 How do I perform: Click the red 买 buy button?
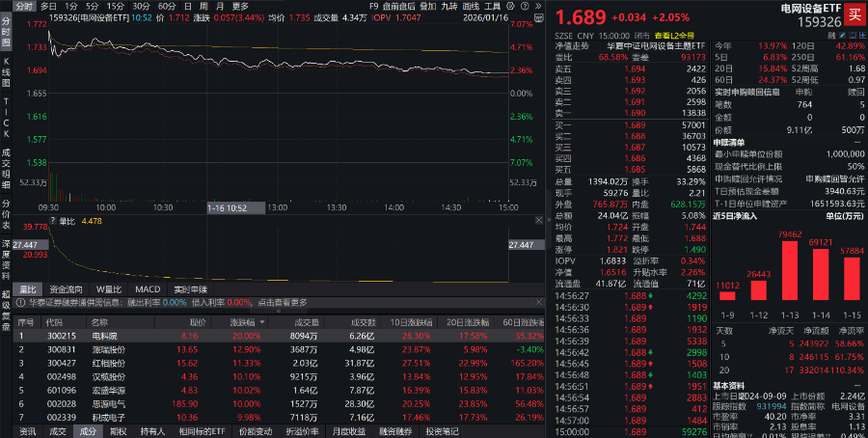click(x=854, y=14)
